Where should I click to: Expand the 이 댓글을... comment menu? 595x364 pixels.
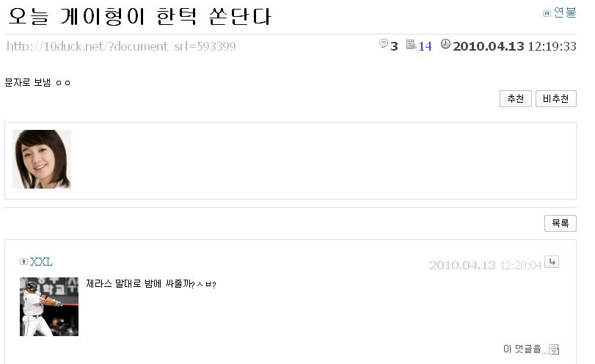click(525, 349)
